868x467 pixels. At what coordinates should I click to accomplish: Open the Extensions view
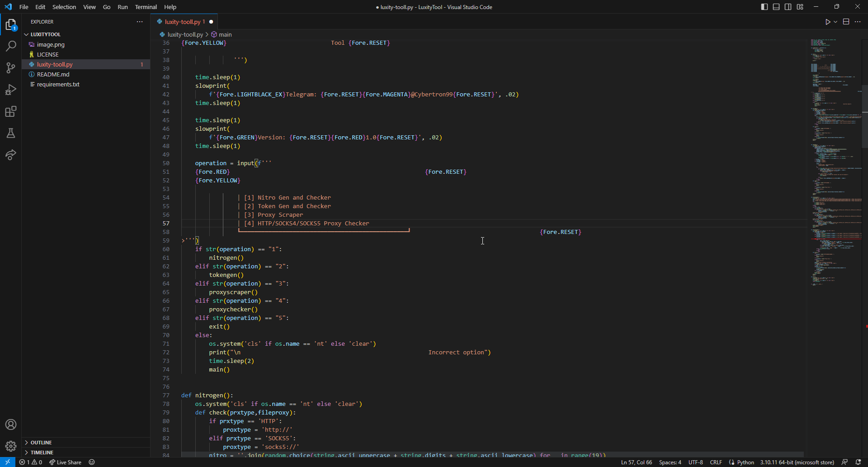point(11,111)
